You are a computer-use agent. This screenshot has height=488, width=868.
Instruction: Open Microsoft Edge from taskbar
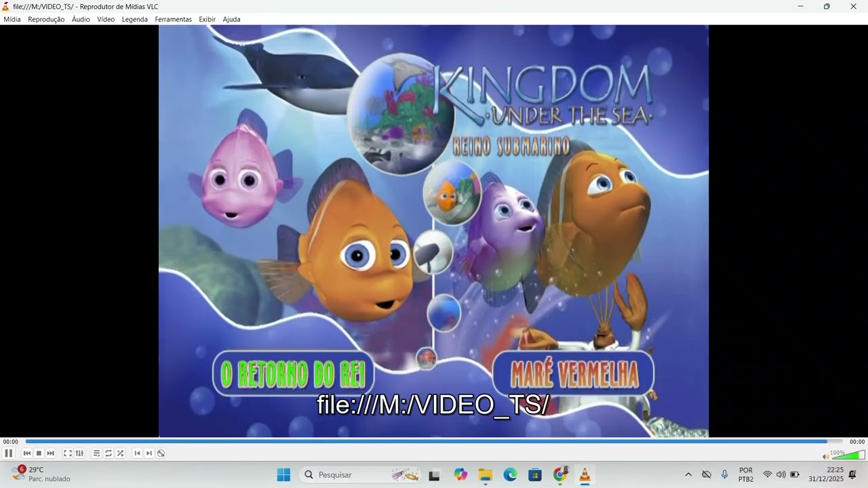coord(510,474)
